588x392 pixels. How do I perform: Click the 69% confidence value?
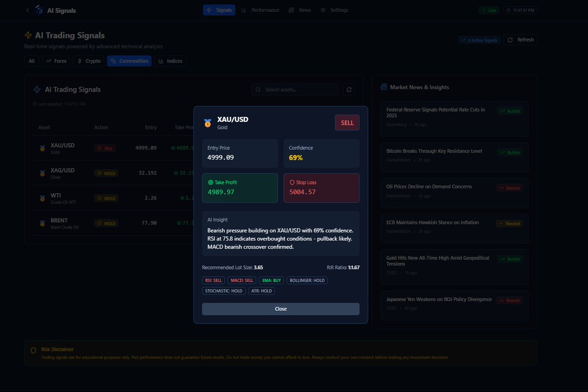click(x=295, y=158)
